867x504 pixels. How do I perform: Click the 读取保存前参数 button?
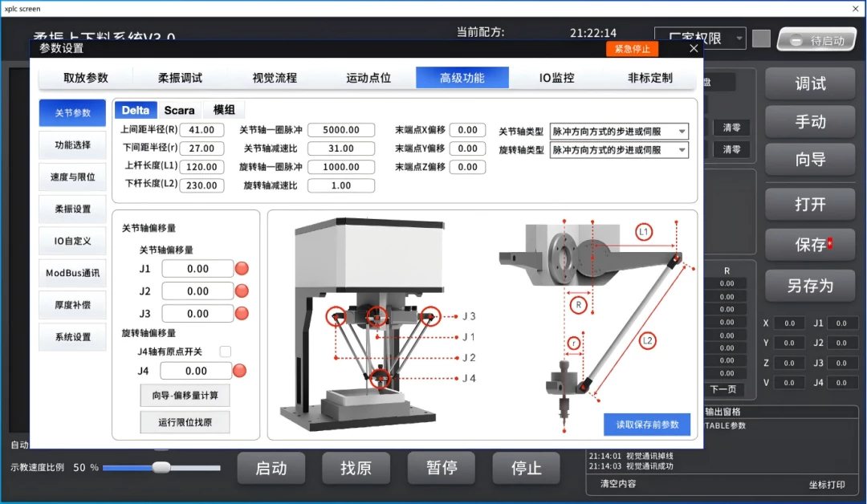[647, 425]
